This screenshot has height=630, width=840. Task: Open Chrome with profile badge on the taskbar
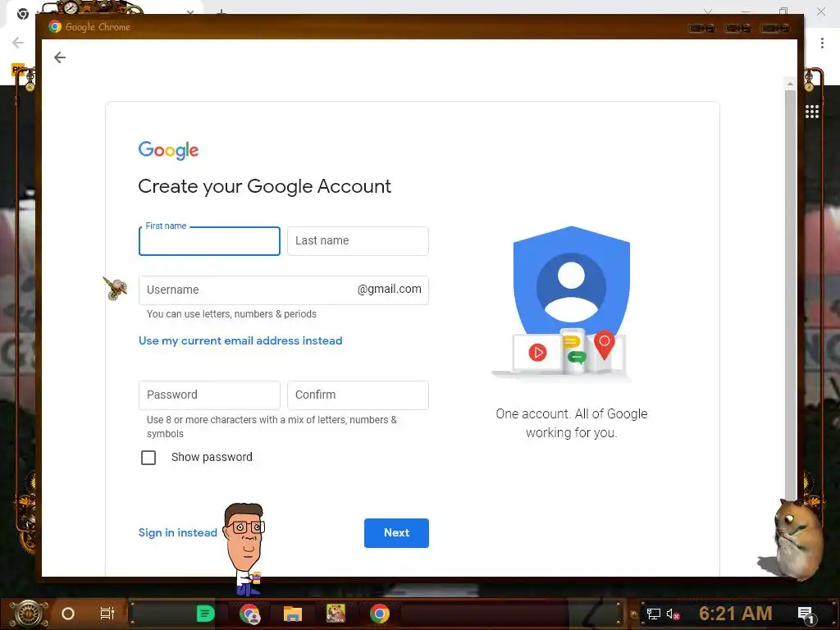249,614
